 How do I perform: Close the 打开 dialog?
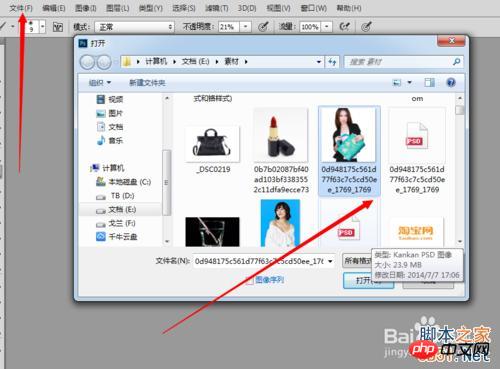451,41
